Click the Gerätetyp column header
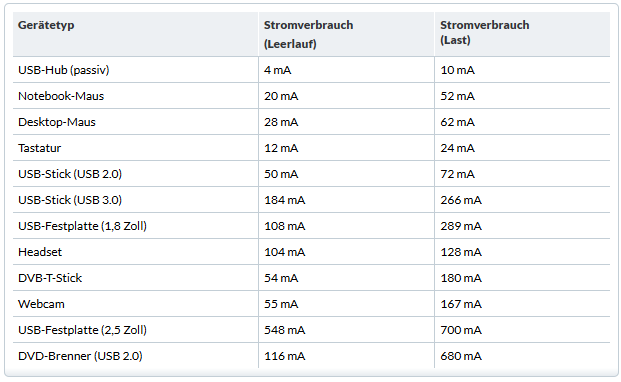 (46, 25)
